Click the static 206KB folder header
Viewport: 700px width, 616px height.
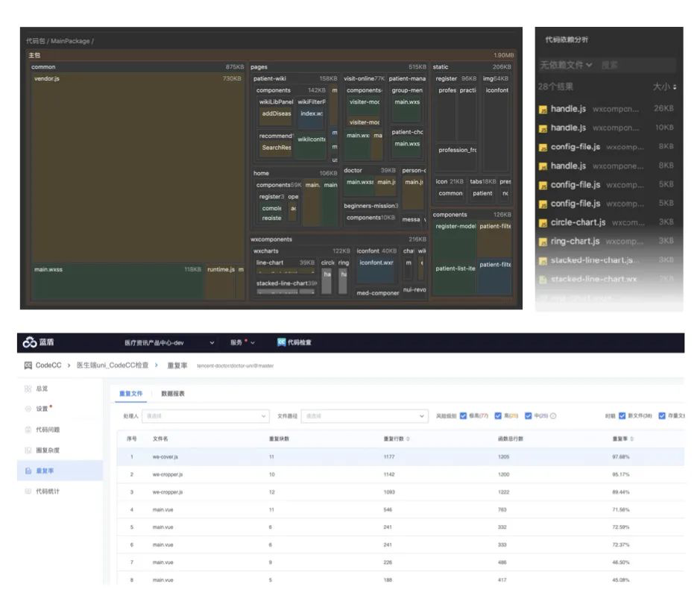(x=471, y=67)
